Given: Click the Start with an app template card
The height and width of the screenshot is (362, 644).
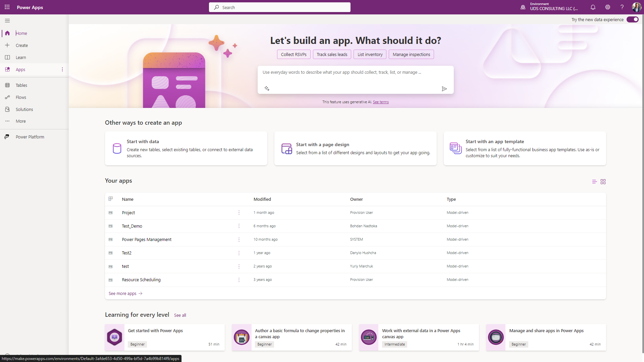Looking at the screenshot, I should [x=525, y=148].
